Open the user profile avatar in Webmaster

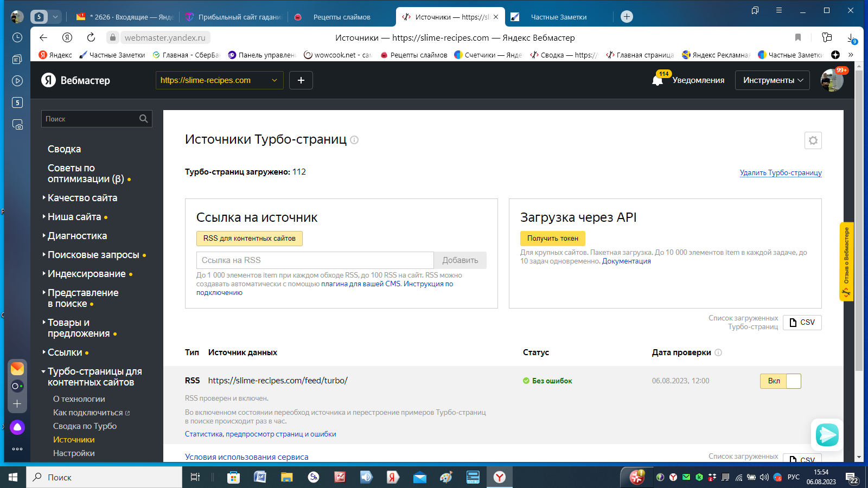point(832,80)
